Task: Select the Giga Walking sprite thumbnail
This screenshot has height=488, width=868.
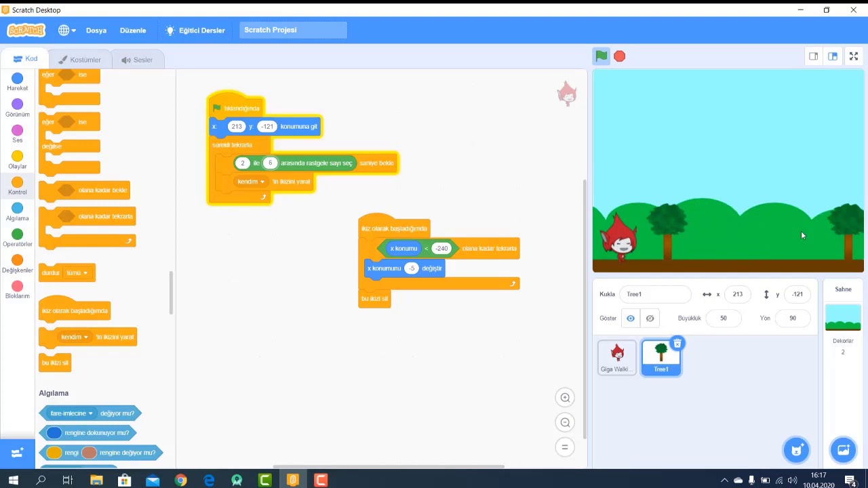Action: click(x=617, y=358)
